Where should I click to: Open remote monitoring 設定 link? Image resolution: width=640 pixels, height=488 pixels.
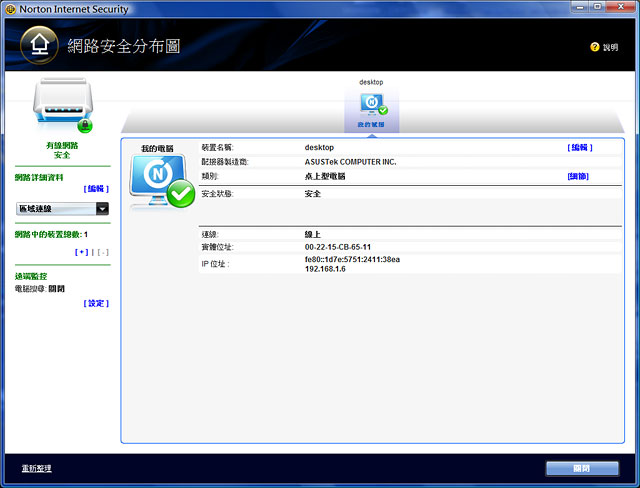click(96, 303)
